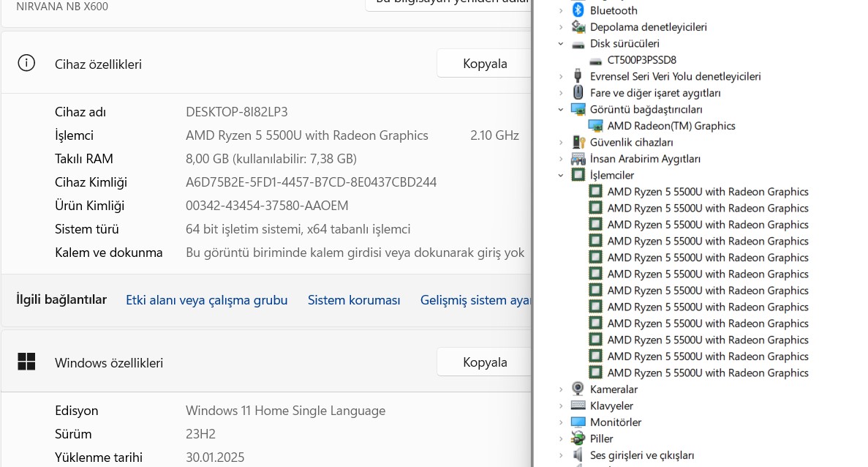Click the CT500P3PSSD8 disk icon
The height and width of the screenshot is (467, 868).
[x=596, y=60]
